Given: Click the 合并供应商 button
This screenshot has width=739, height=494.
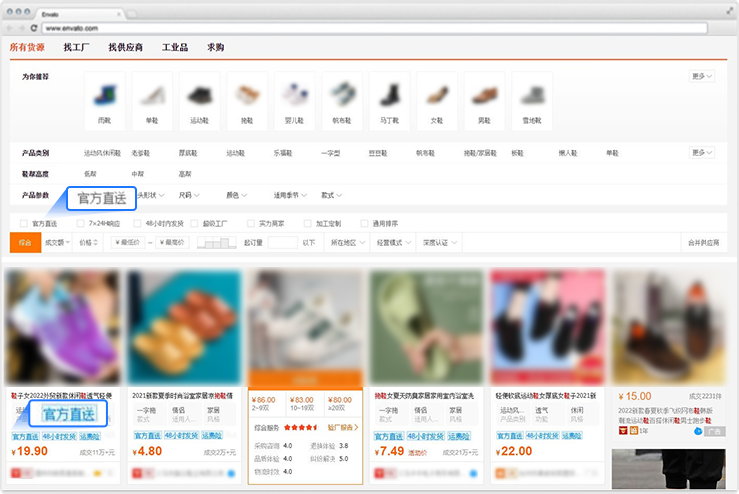Looking at the screenshot, I should click(703, 243).
